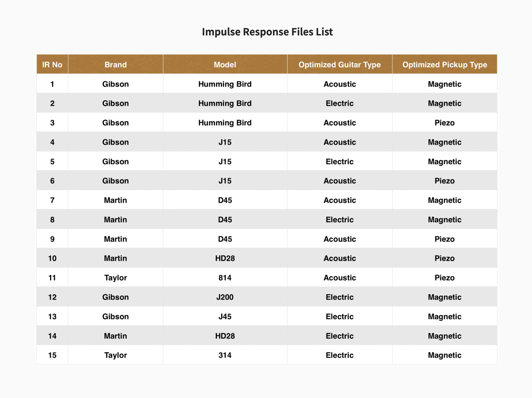Click the D45 model cell in row 9
The image size is (532, 398).
pos(225,239)
